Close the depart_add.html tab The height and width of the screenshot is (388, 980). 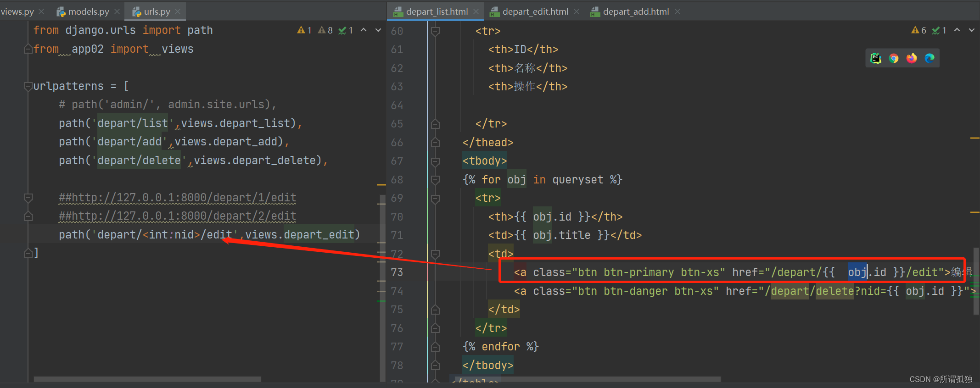[678, 11]
